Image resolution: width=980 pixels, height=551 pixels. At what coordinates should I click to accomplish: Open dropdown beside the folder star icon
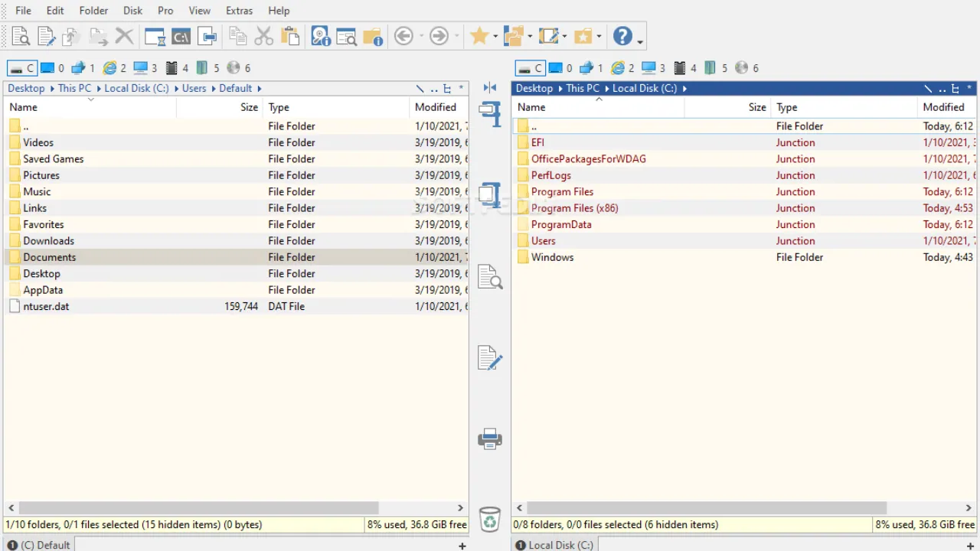(599, 36)
